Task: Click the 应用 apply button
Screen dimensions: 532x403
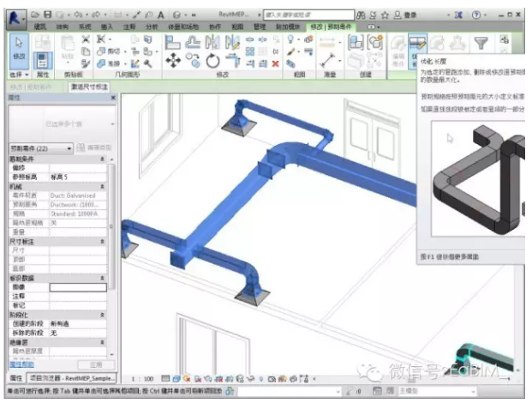Action: click(x=96, y=364)
